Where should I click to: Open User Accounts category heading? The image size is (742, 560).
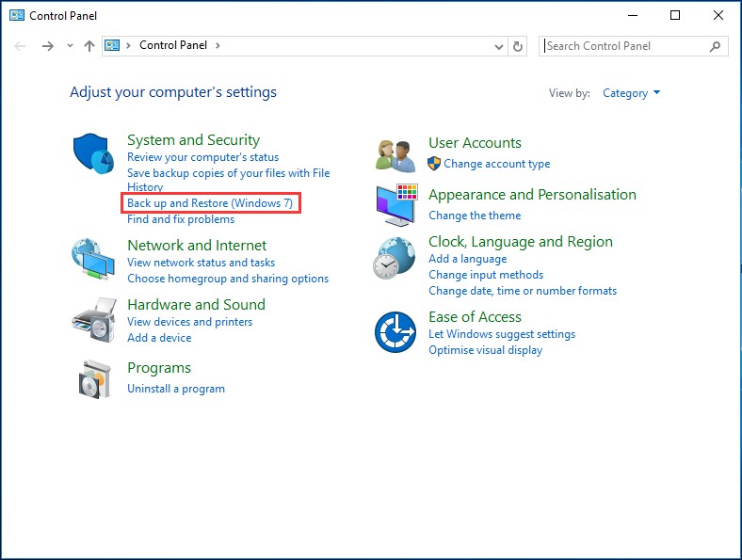(x=475, y=143)
